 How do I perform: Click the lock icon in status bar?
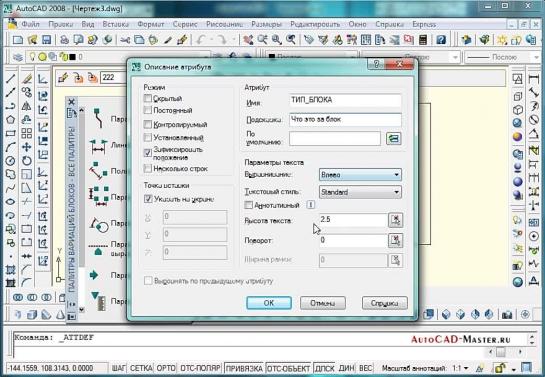[500, 368]
